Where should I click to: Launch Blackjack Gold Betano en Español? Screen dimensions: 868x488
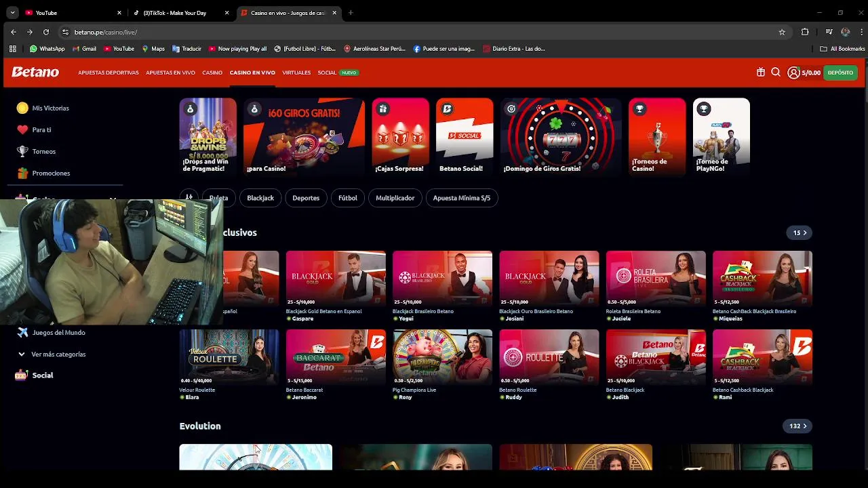point(336,279)
